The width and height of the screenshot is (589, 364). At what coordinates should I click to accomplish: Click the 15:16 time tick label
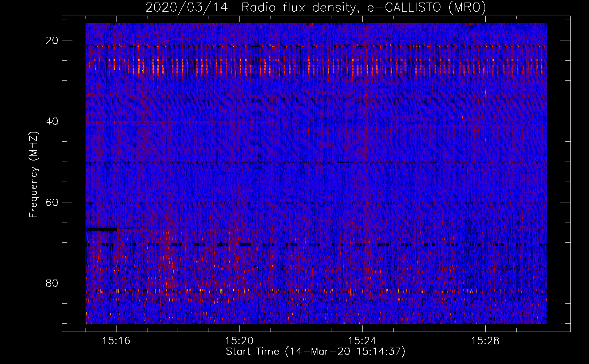tap(116, 341)
